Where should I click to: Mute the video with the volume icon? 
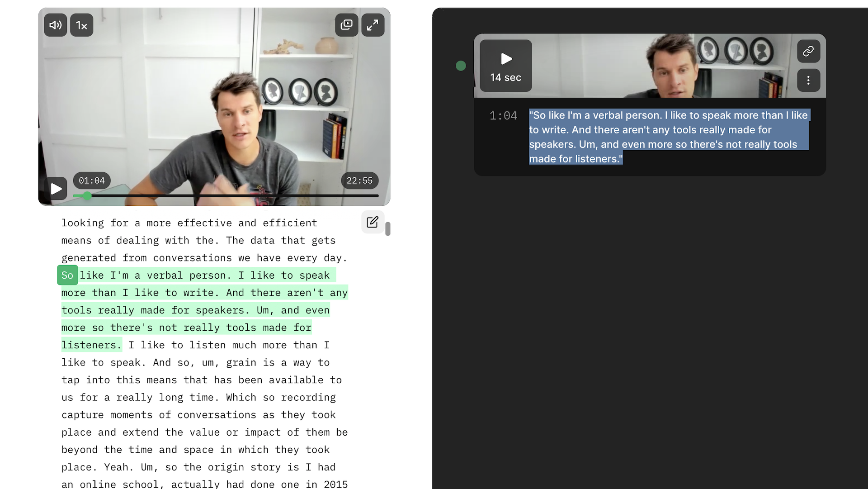pos(55,25)
